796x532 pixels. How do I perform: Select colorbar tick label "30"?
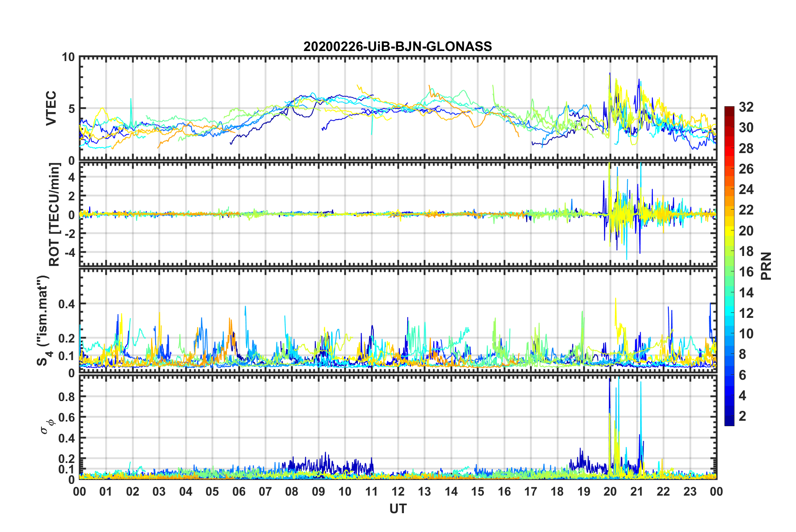tap(746, 128)
